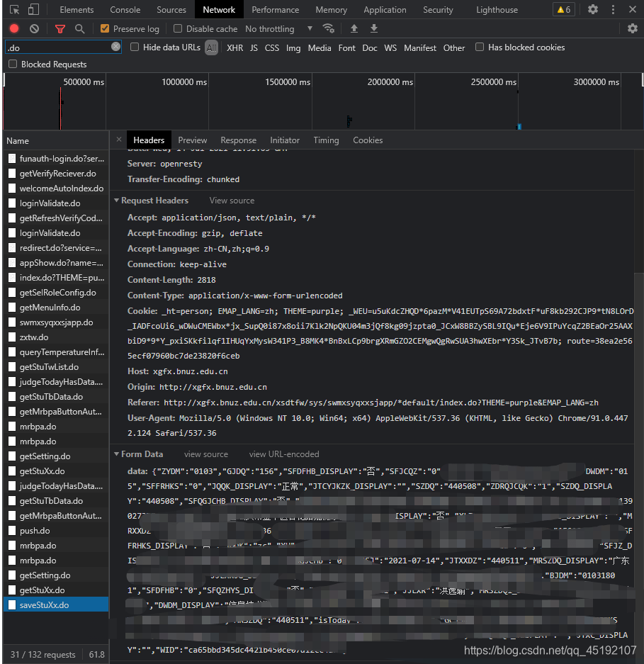Open network conditions wifi icon

[328, 28]
